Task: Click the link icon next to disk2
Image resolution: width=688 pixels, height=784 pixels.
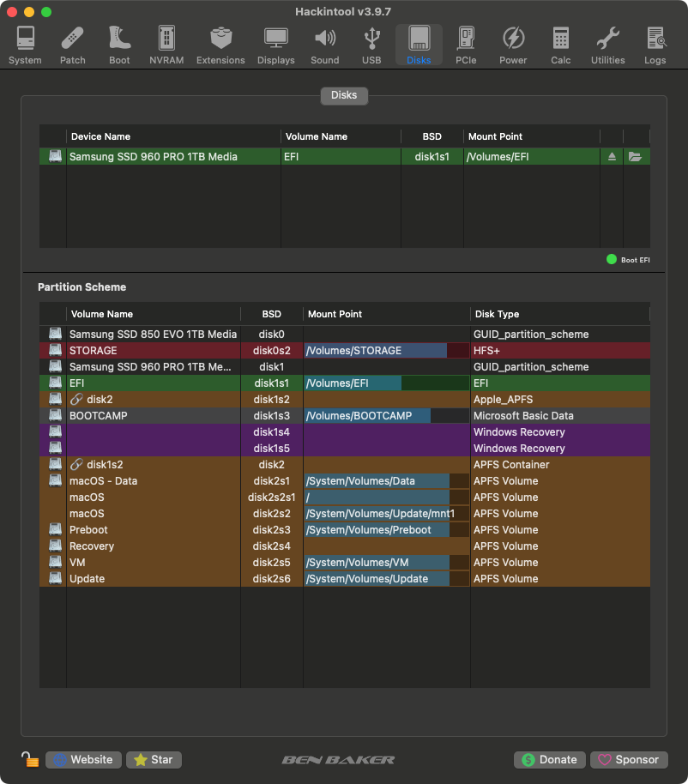Action: (76, 399)
